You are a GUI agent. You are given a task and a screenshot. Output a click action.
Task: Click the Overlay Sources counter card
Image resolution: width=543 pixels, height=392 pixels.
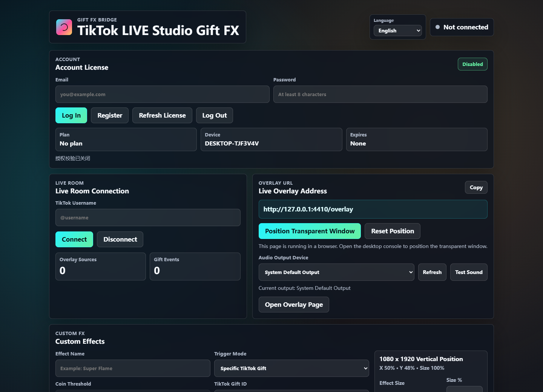click(101, 266)
